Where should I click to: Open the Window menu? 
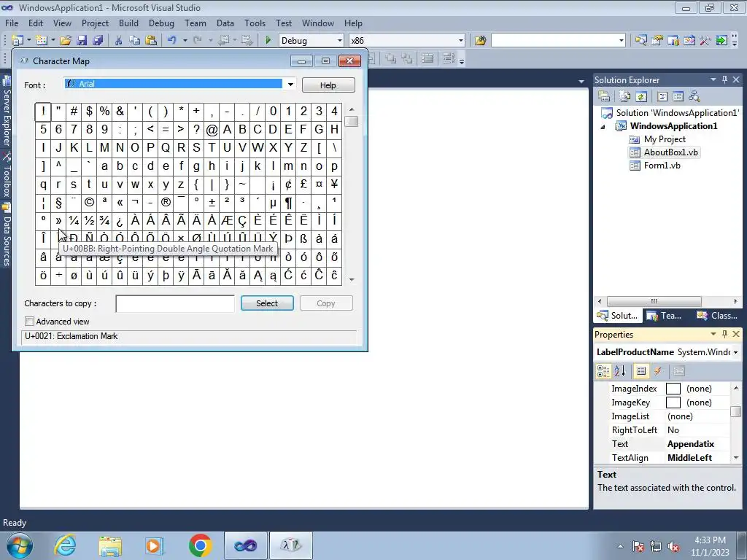318,23
